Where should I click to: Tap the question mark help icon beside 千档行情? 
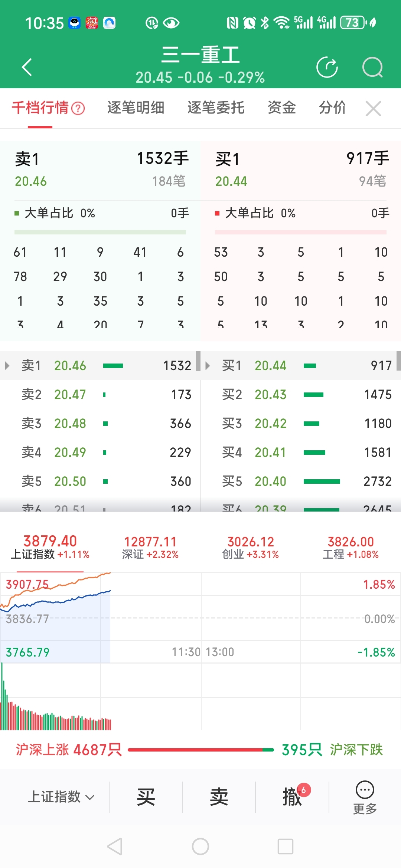tap(78, 108)
